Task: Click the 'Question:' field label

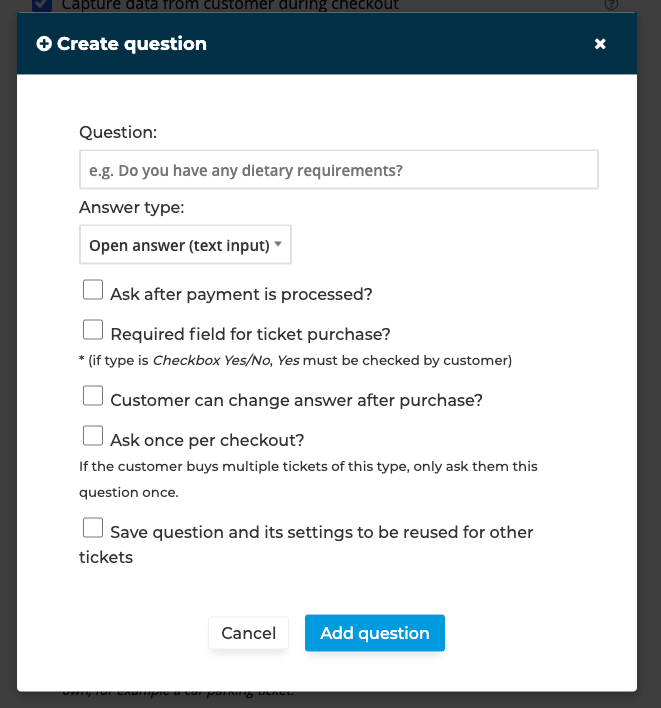Action: [118, 132]
